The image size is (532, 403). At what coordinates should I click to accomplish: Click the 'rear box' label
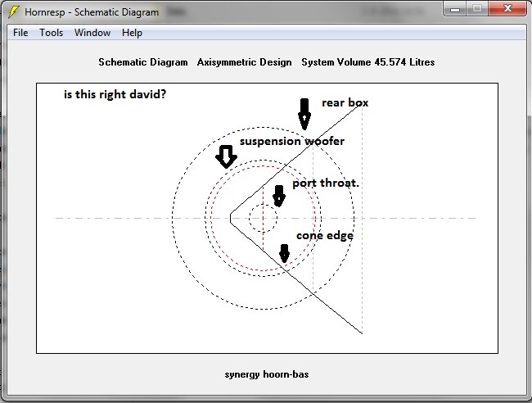[x=345, y=102]
